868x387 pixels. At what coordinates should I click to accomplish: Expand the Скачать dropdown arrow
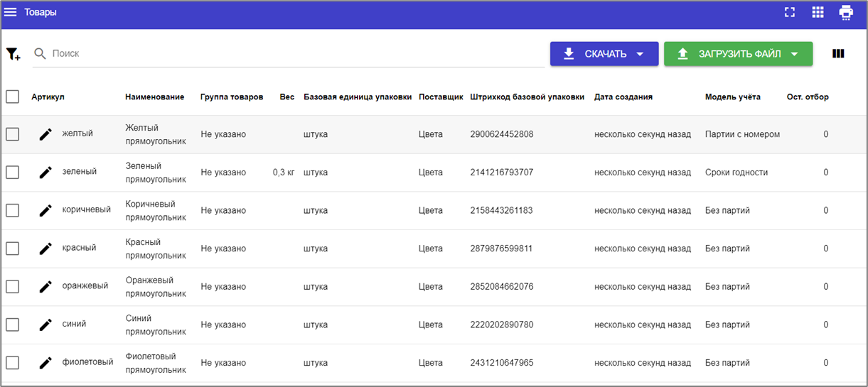640,54
